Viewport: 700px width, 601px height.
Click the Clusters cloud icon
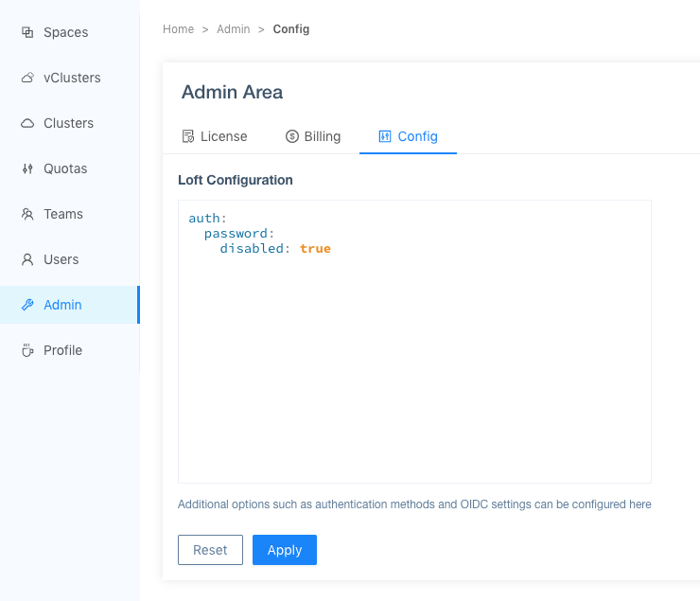[x=27, y=123]
